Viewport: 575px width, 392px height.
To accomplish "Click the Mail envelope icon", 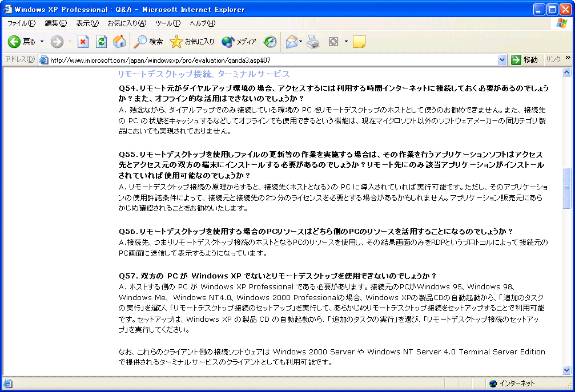I will coord(292,42).
